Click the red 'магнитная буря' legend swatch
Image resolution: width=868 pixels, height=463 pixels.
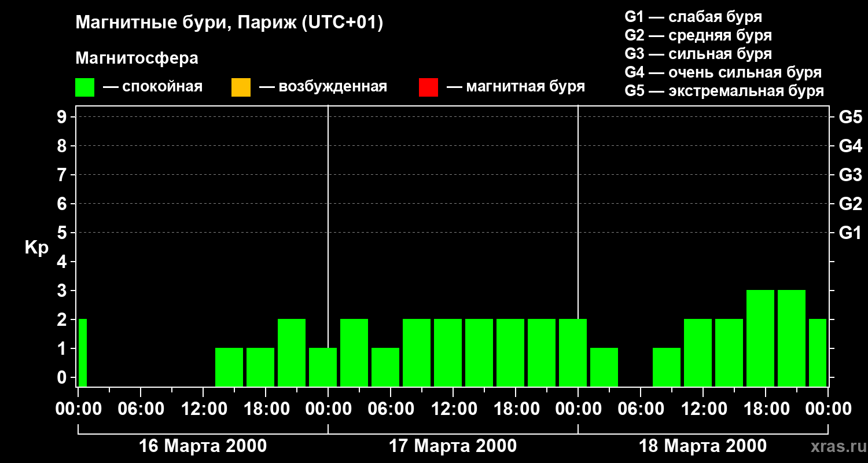[x=428, y=87]
